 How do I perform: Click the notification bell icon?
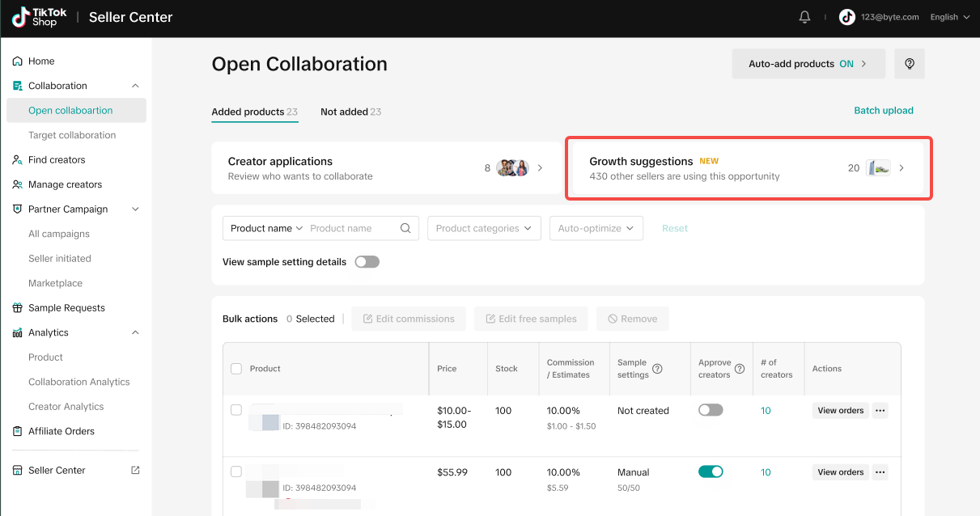(x=804, y=17)
